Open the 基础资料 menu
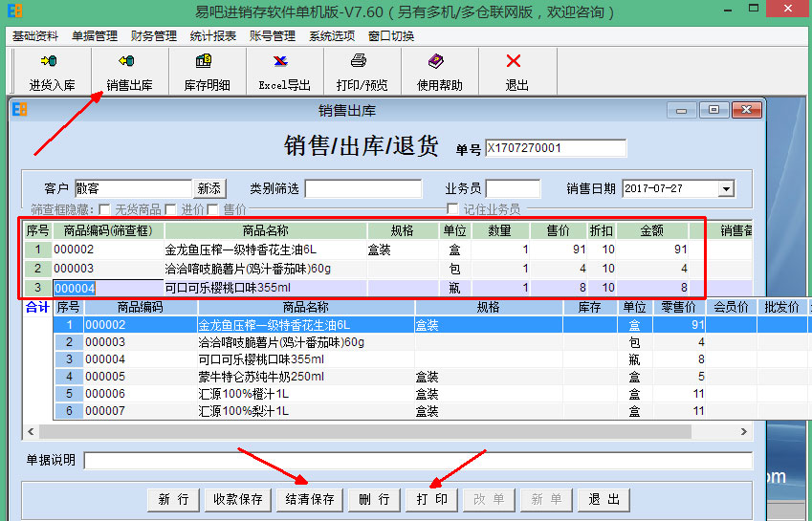The image size is (812, 521). tap(35, 36)
